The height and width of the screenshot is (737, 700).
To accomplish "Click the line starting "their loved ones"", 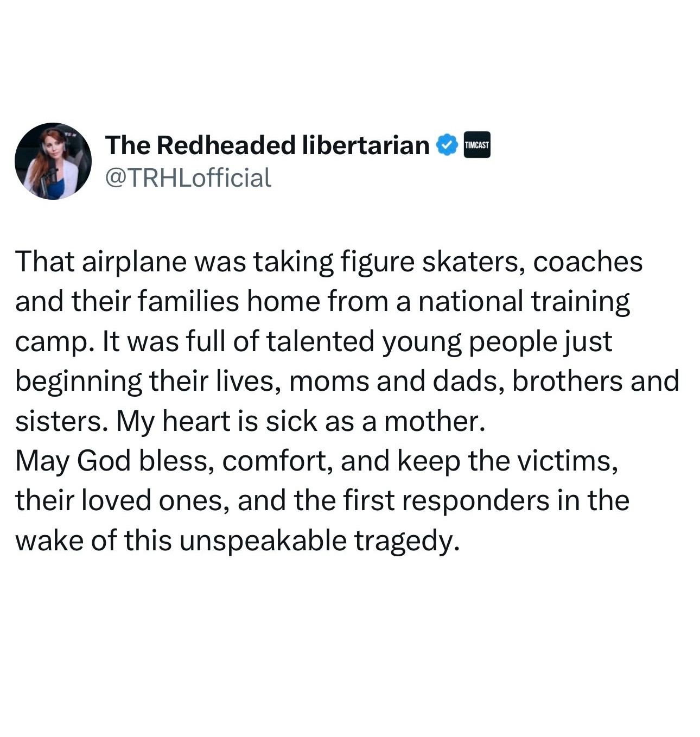I will click(322, 500).
